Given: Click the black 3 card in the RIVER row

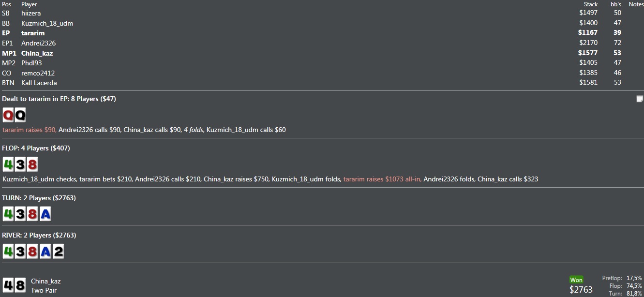Looking at the screenshot, I should [x=20, y=251].
